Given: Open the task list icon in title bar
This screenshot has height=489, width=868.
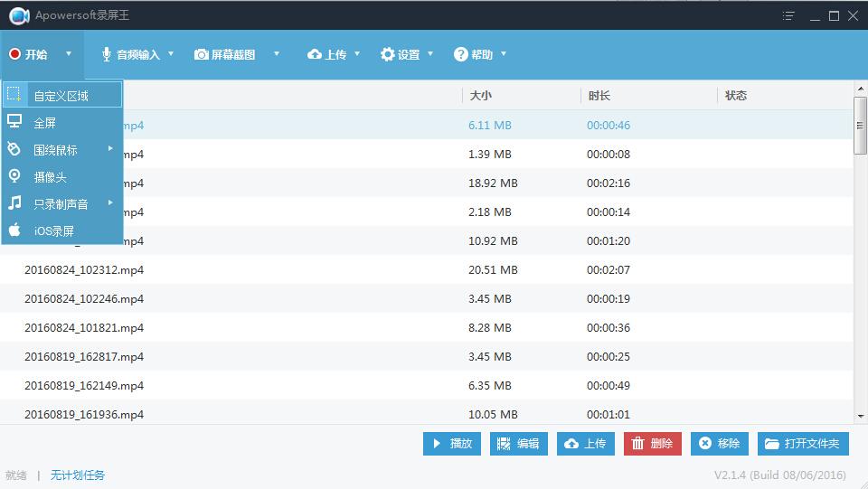Looking at the screenshot, I should [788, 15].
